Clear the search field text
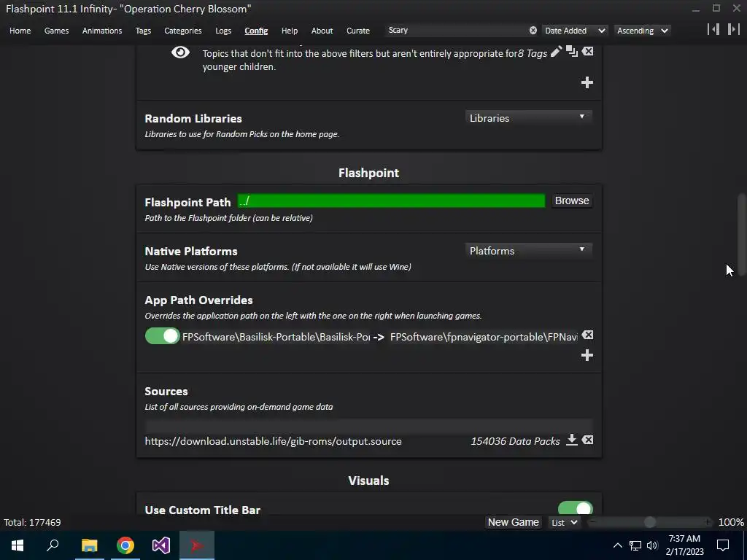Image resolution: width=747 pixels, height=560 pixels. pos(533,31)
